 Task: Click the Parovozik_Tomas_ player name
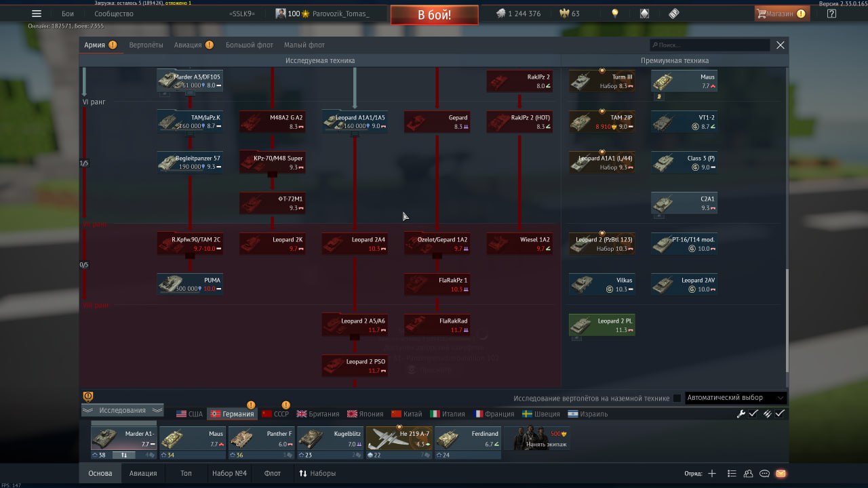tap(340, 14)
